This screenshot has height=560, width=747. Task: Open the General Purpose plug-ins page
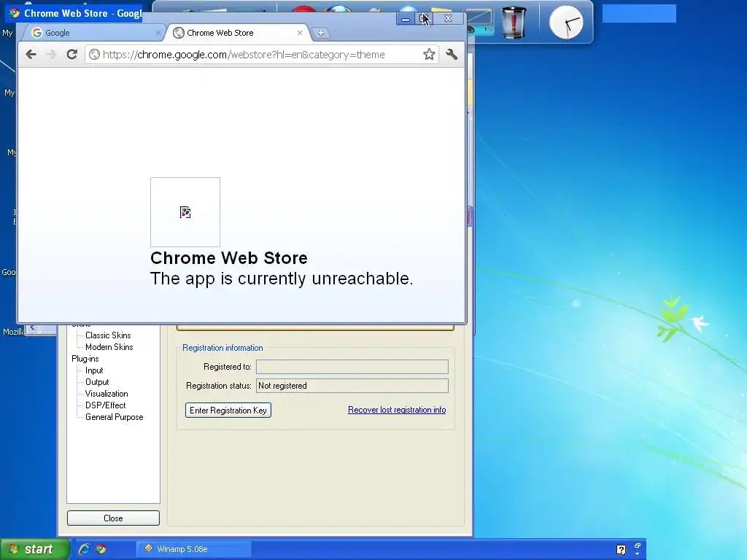pos(115,417)
